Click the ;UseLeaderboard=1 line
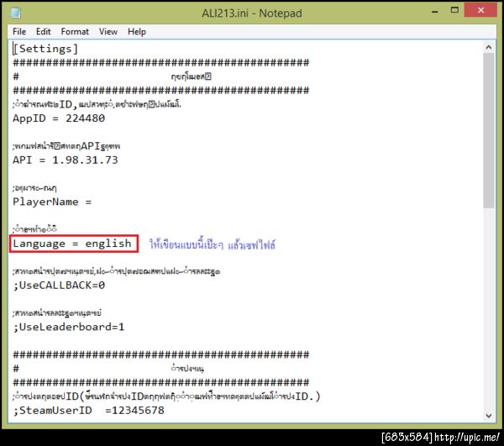This screenshot has width=504, height=446. tap(69, 327)
